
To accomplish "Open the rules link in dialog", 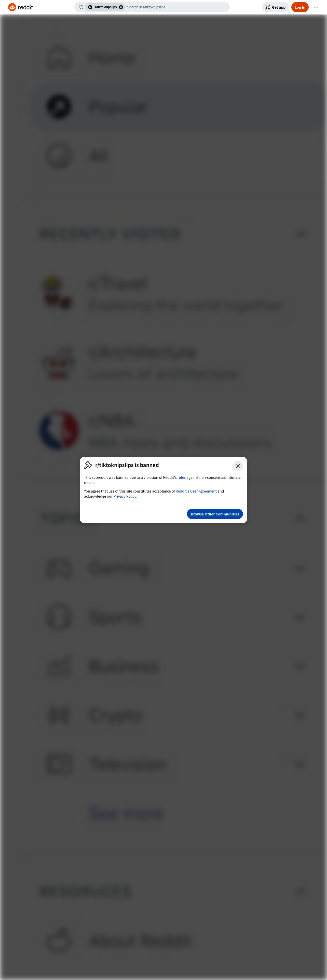I will (182, 478).
